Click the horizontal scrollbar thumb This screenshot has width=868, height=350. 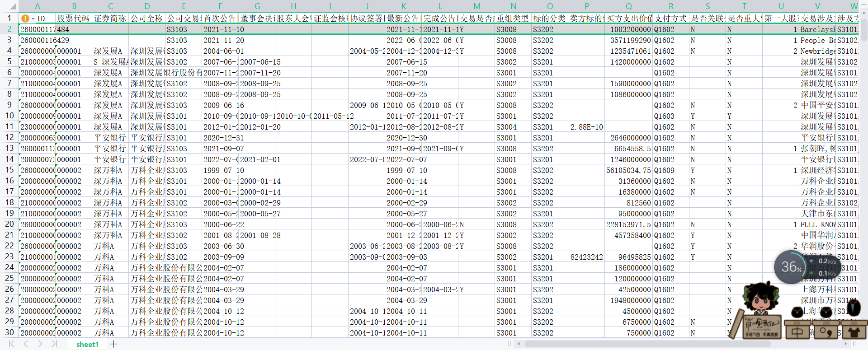pyautogui.click(x=647, y=344)
